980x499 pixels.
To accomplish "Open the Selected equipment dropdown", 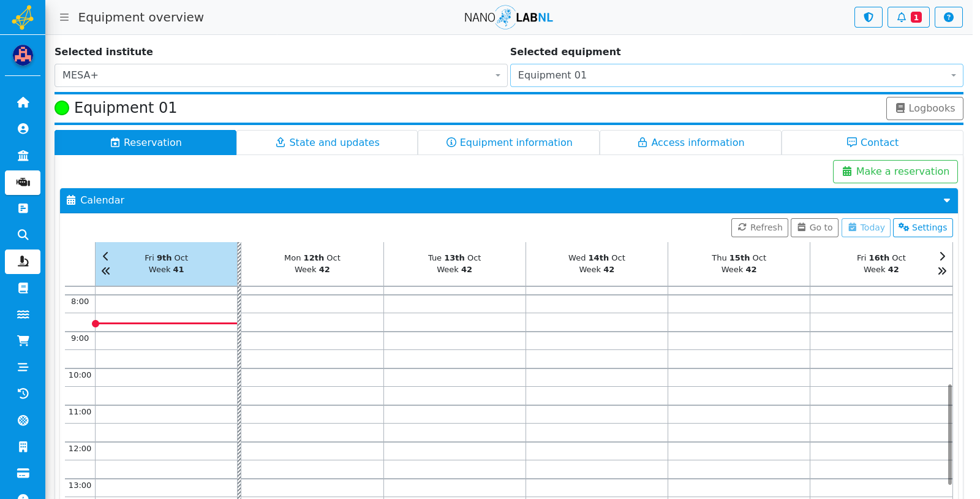I will tap(736, 75).
